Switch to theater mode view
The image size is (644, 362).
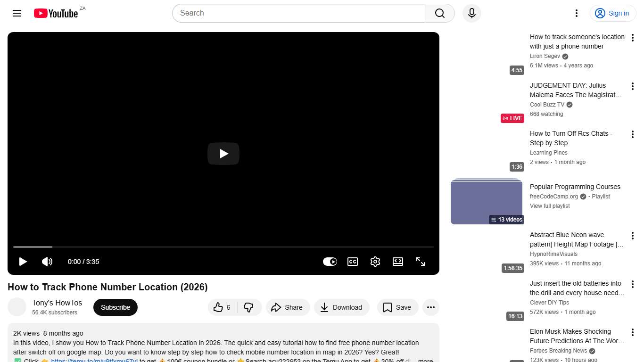coord(398,262)
